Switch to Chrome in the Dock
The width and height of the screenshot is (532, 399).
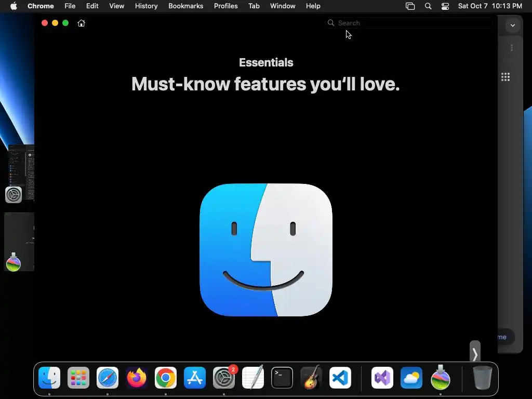(x=166, y=378)
